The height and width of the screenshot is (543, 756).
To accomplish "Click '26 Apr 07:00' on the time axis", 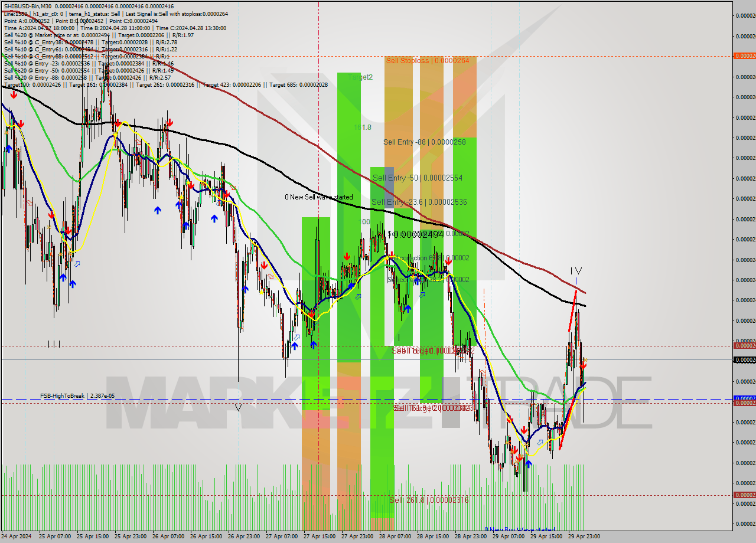I will pyautogui.click(x=168, y=537).
